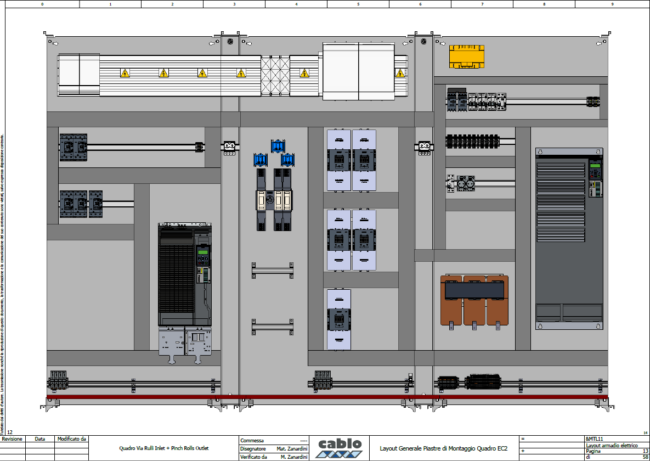Select the yellow module at top right
Image resolution: width=650 pixels, height=461 pixels.
(x=468, y=56)
